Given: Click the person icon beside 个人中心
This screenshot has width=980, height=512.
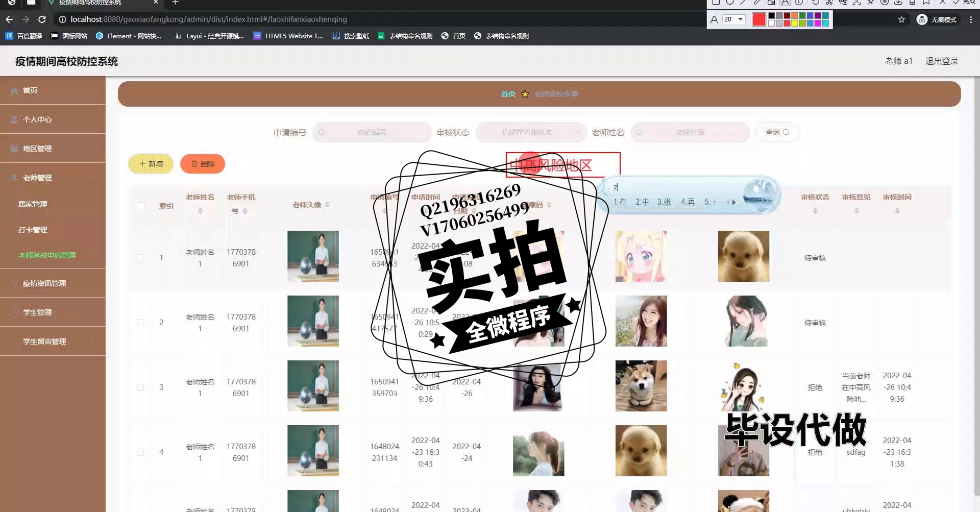Looking at the screenshot, I should (x=14, y=119).
